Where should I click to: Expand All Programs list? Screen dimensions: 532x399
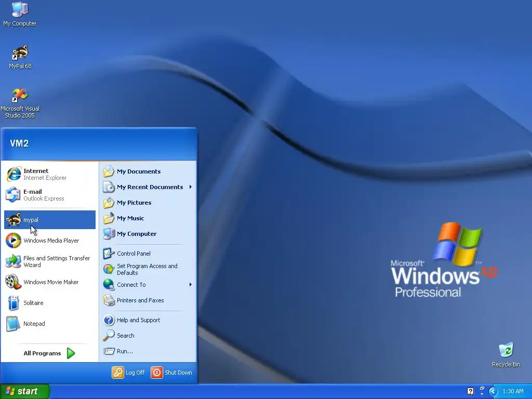click(x=49, y=353)
